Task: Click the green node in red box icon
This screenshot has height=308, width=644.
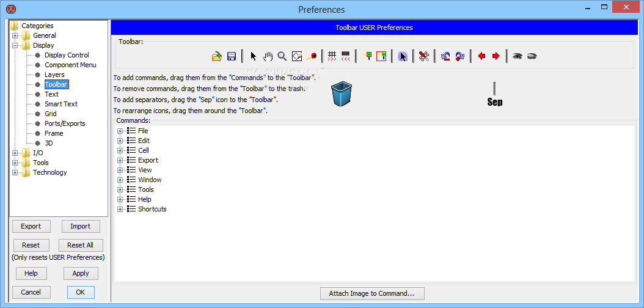Action: (x=381, y=56)
